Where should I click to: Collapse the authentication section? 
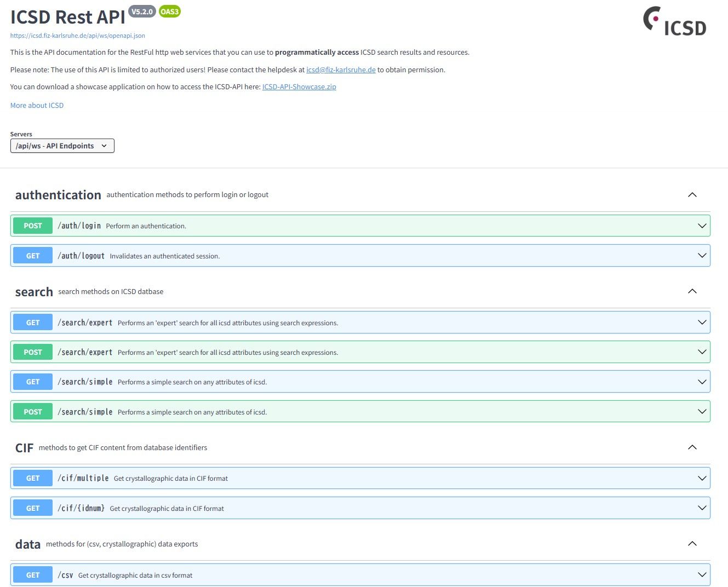click(x=692, y=195)
